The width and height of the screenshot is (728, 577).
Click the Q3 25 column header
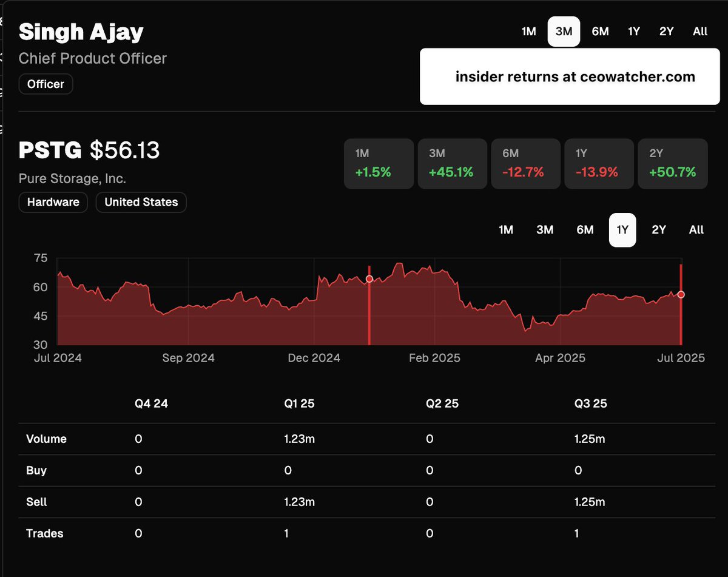tap(591, 403)
